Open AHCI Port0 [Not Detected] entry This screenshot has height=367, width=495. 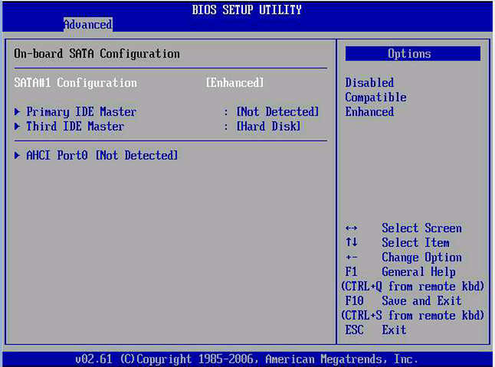click(102, 155)
